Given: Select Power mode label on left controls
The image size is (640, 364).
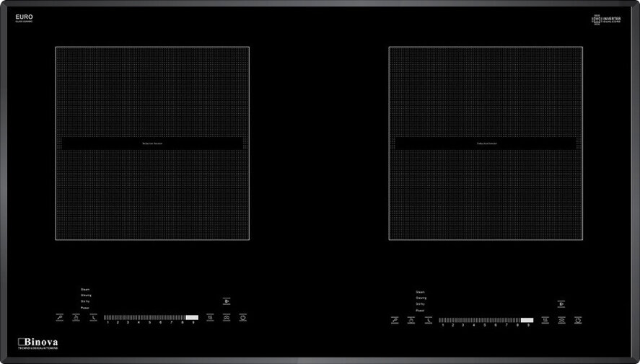Looking at the screenshot, I should pos(85,308).
